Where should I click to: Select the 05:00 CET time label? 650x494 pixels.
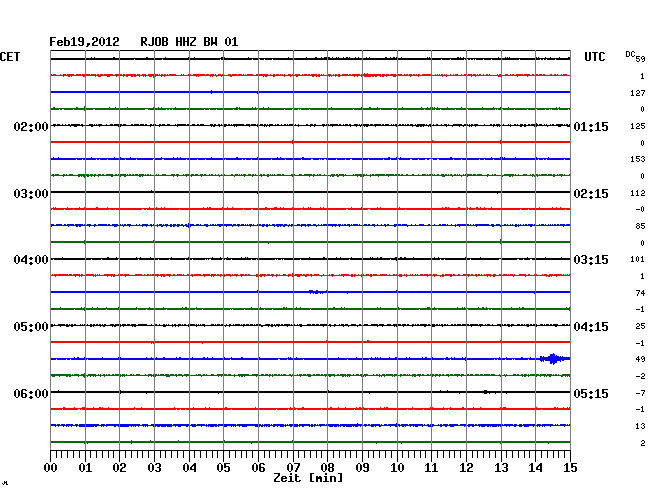31,327
